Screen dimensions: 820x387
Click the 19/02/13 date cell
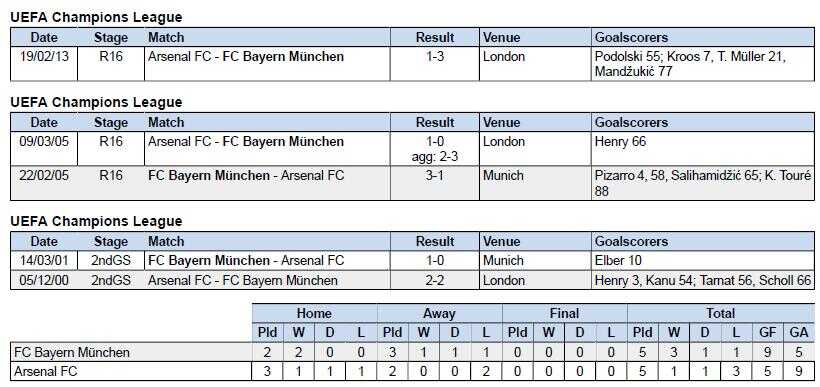click(x=44, y=64)
